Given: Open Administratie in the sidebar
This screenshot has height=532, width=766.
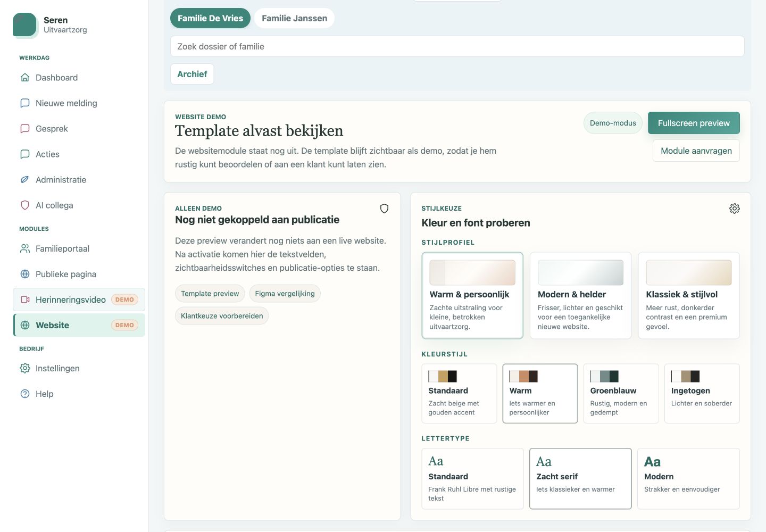Looking at the screenshot, I should click(79, 180).
